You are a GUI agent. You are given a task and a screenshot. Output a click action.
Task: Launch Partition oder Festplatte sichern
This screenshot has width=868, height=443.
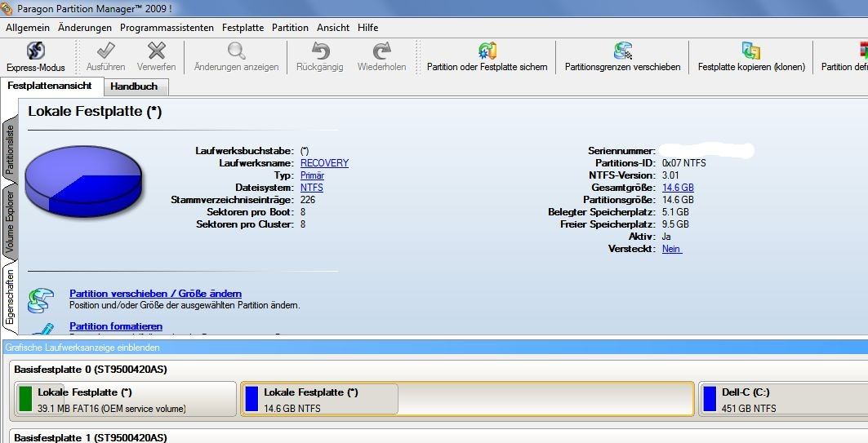487,57
